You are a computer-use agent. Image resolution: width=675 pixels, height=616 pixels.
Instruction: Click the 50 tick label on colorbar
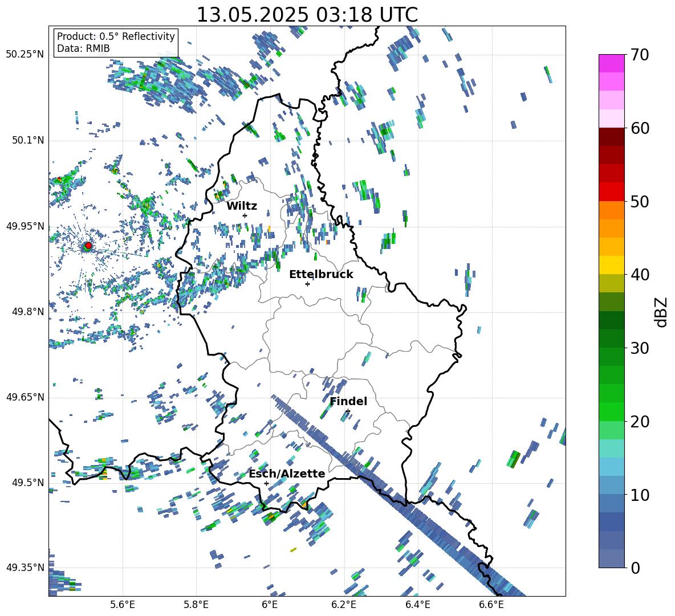[x=640, y=202]
